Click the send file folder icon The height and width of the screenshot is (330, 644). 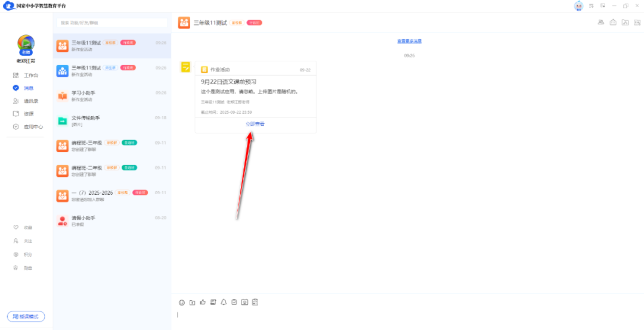[192, 303]
